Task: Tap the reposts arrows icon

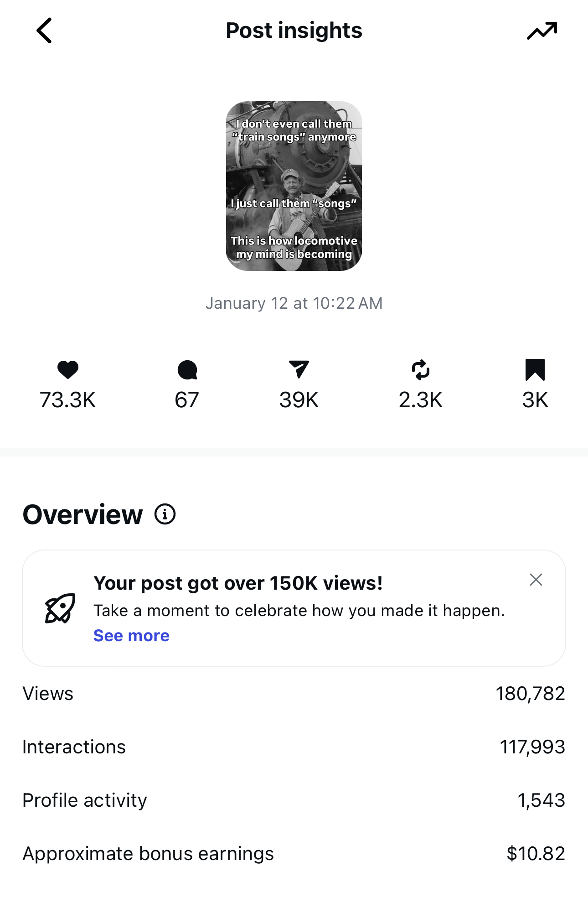Action: [x=420, y=370]
